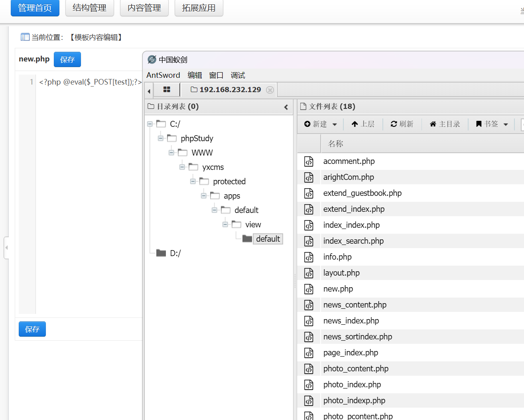Collapse the phpStudy tree node
This screenshot has width=524, height=420.
coord(161,138)
